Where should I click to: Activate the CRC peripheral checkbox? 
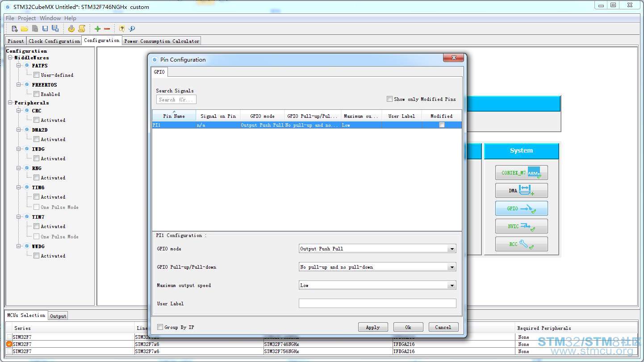[x=37, y=120]
